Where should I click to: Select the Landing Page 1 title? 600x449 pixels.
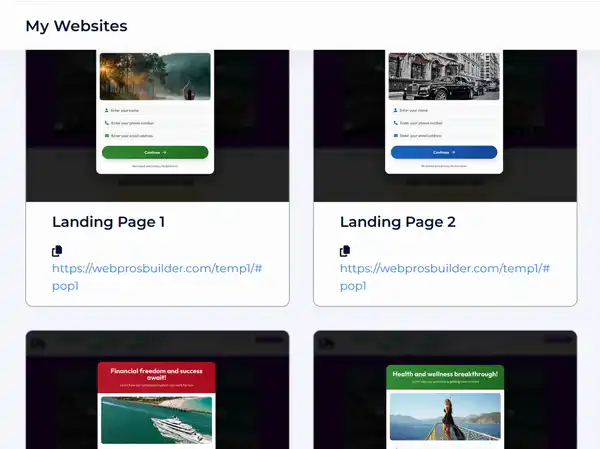[x=109, y=222]
